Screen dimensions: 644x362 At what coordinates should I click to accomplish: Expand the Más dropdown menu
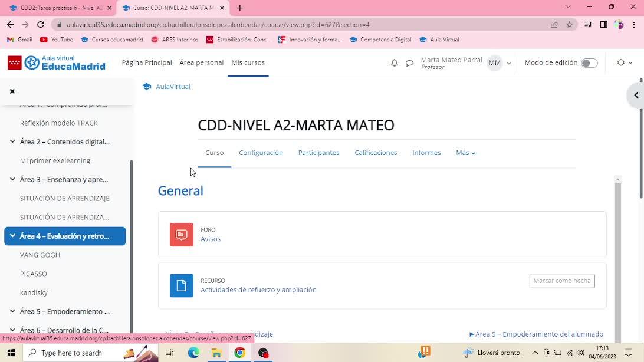tap(465, 153)
